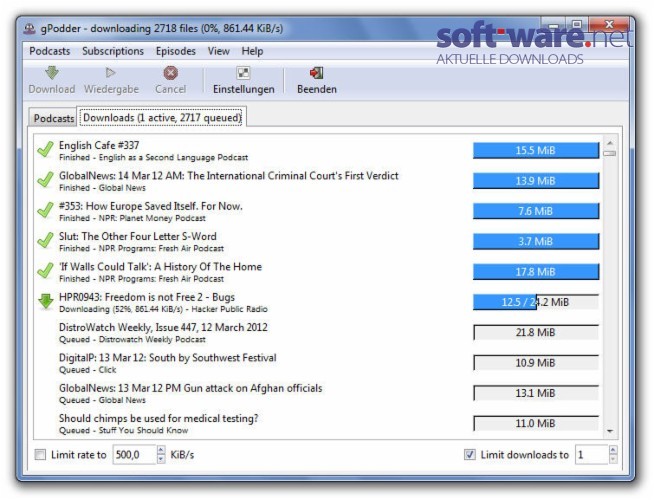Click checkmark beside 'If Walls Could Talk'
The height and width of the screenshot is (500, 654).
pos(45,271)
